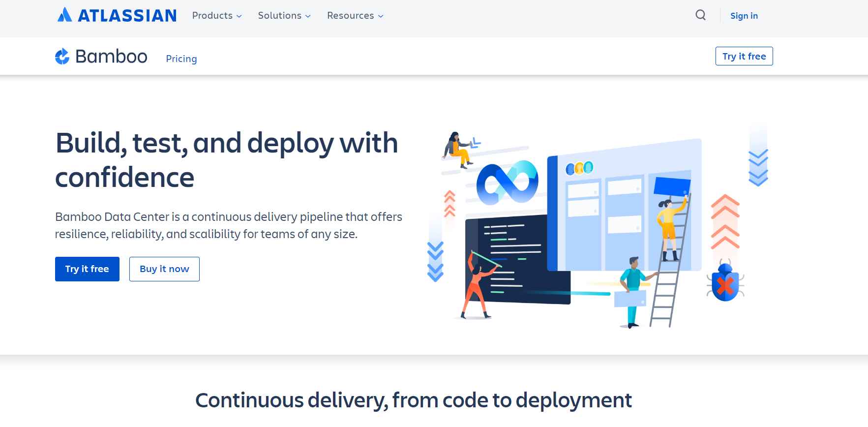Click the solid blue Try it free button
The height and width of the screenshot is (427, 868).
[x=87, y=269]
